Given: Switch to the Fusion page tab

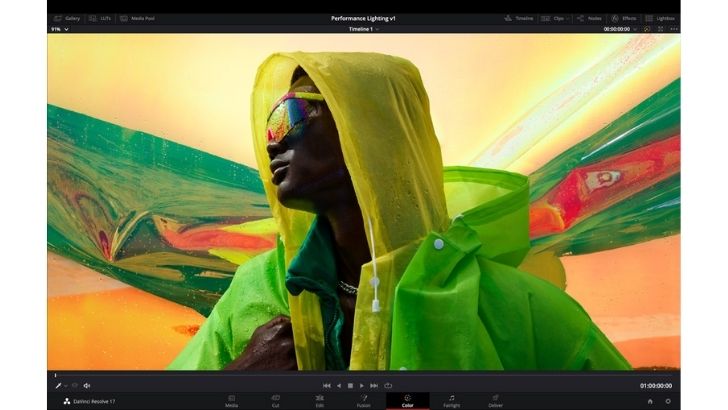Looking at the screenshot, I should tap(363, 400).
